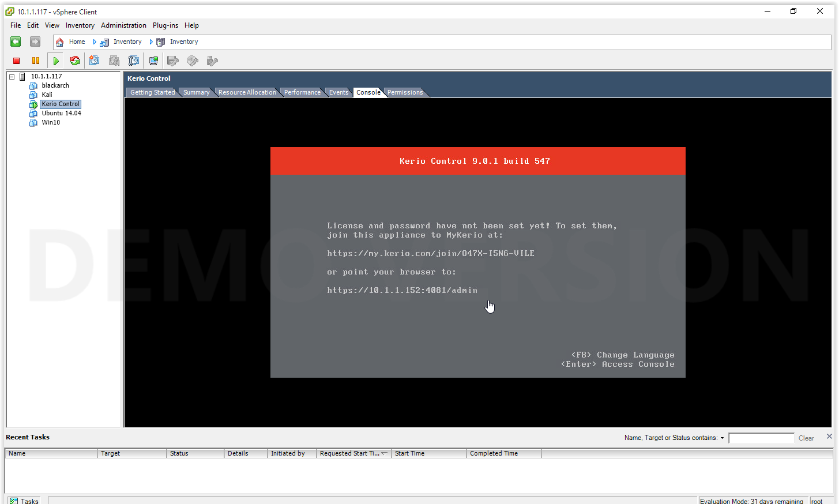Image resolution: width=839 pixels, height=504 pixels.
Task: Open the Plug-ins menu
Action: tap(165, 25)
